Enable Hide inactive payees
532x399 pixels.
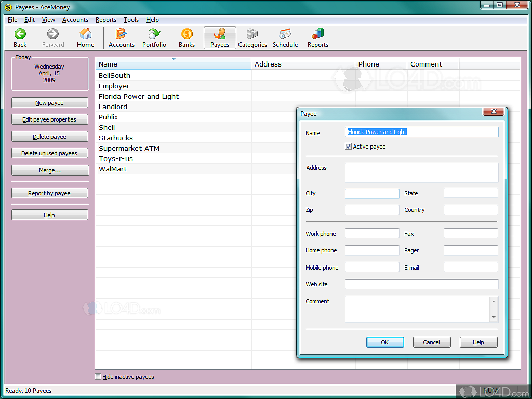pos(97,377)
